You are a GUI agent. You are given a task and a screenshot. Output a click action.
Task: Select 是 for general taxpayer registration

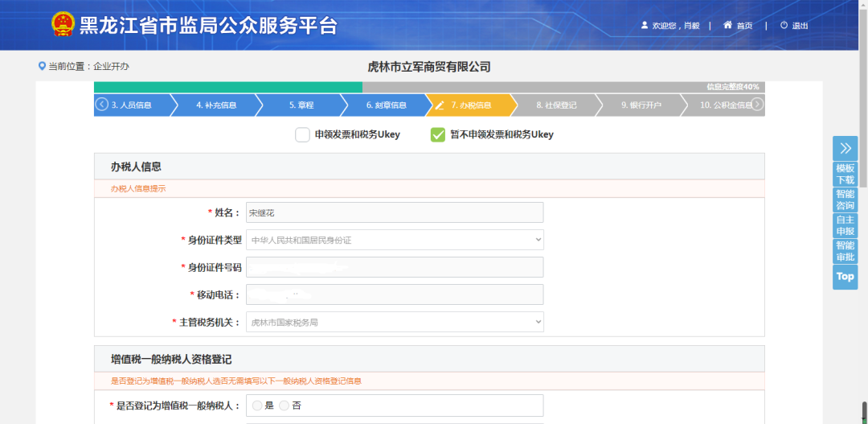click(257, 405)
